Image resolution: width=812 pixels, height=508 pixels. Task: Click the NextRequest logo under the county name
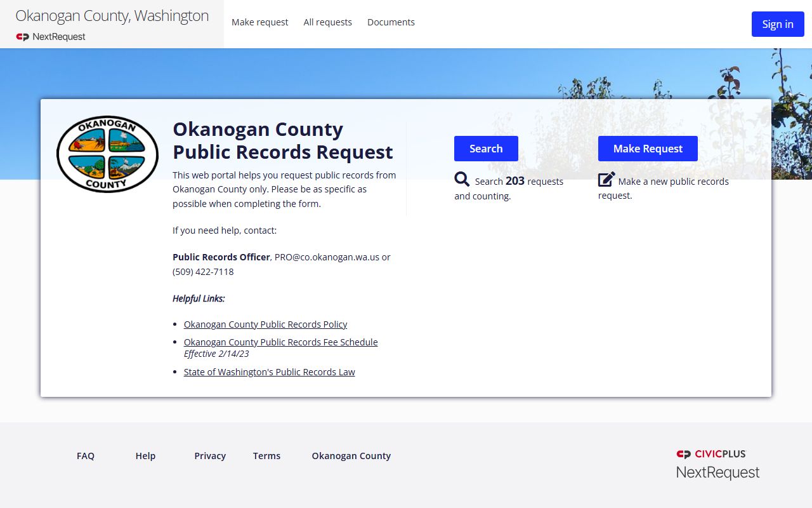click(x=51, y=37)
